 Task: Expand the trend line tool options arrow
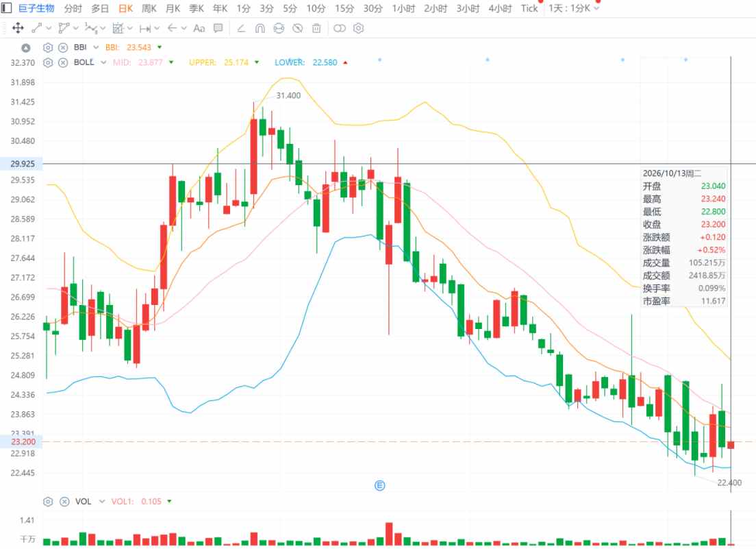pos(48,29)
